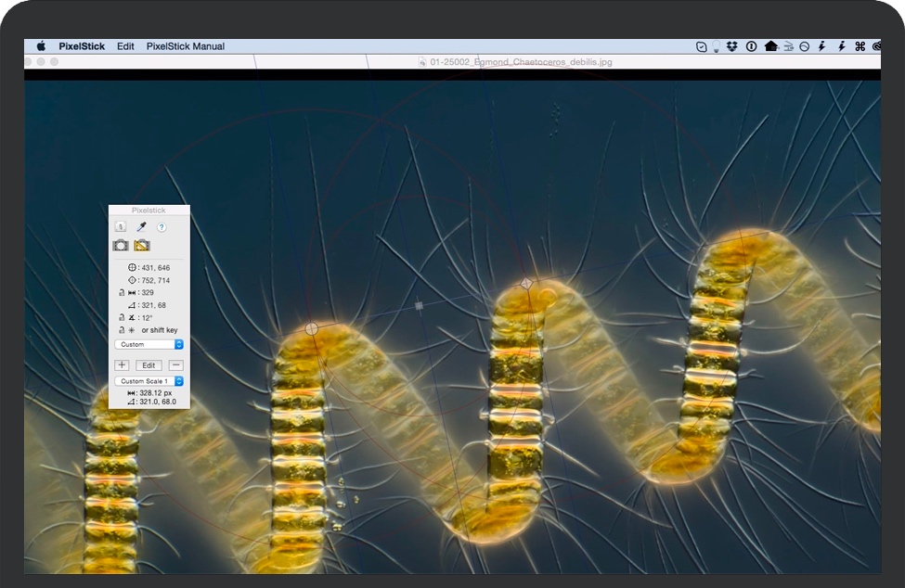Click the ruler icon in Pixelstick palette
905x588 pixels.
[121, 226]
